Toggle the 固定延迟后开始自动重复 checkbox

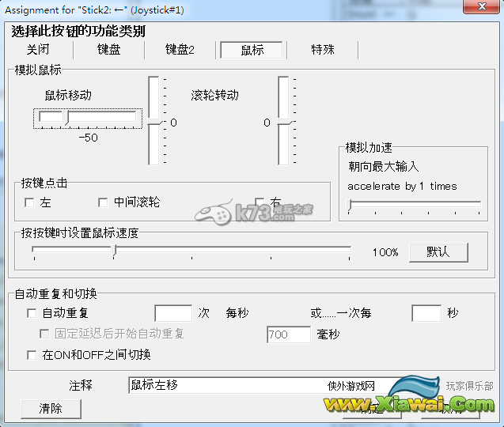tap(44, 334)
